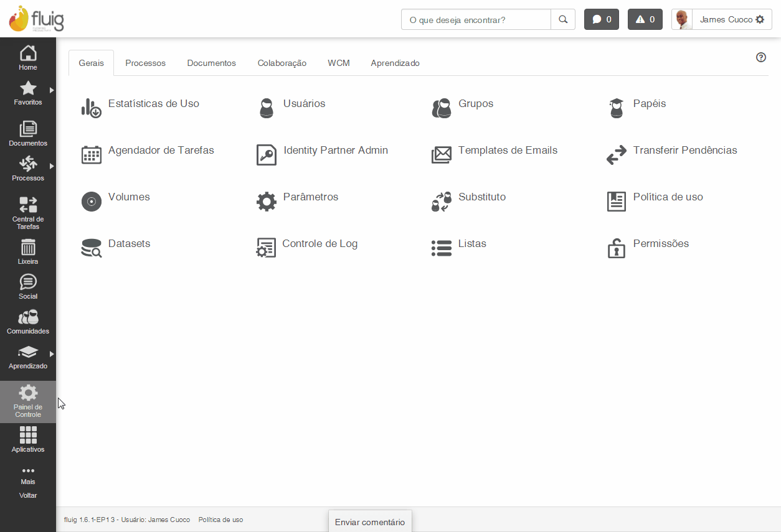The width and height of the screenshot is (781, 532).
Task: Open the Permissões padlock icon
Action: click(x=617, y=248)
